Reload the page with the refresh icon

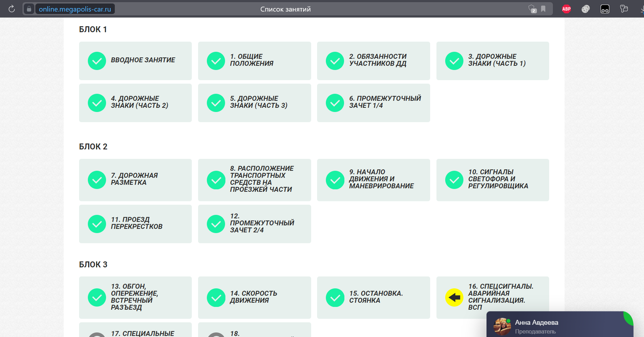[12, 9]
